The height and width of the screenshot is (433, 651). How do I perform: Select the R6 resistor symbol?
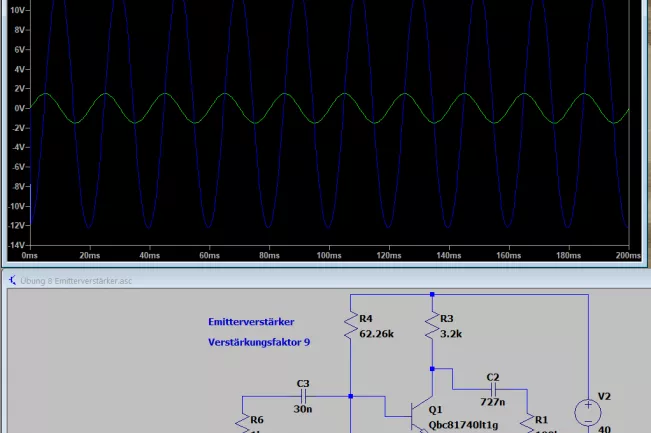click(x=243, y=423)
